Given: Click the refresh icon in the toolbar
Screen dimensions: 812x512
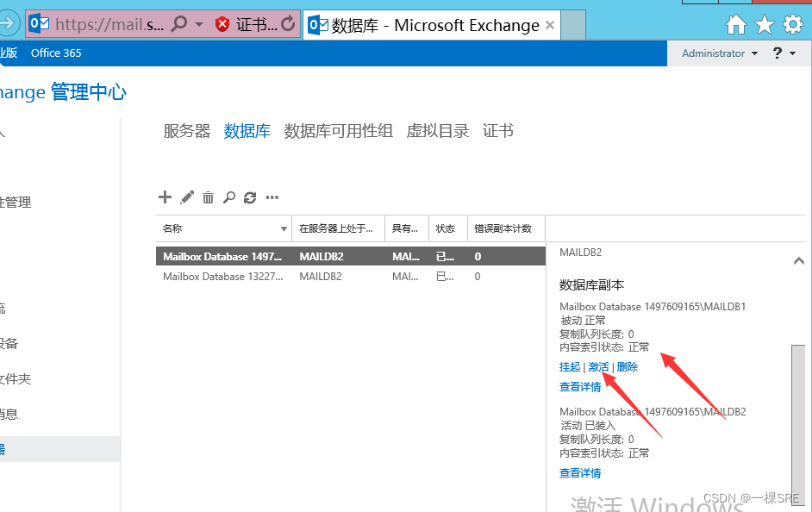Looking at the screenshot, I should pos(250,197).
